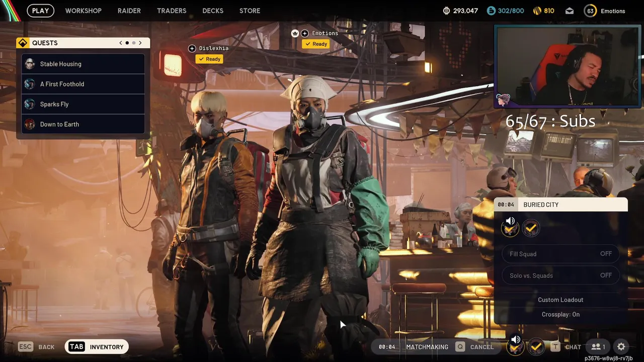Click the bottom-bar speaker squad-member icon
Viewport: 644px width, 362px height.
pyautogui.click(x=516, y=345)
